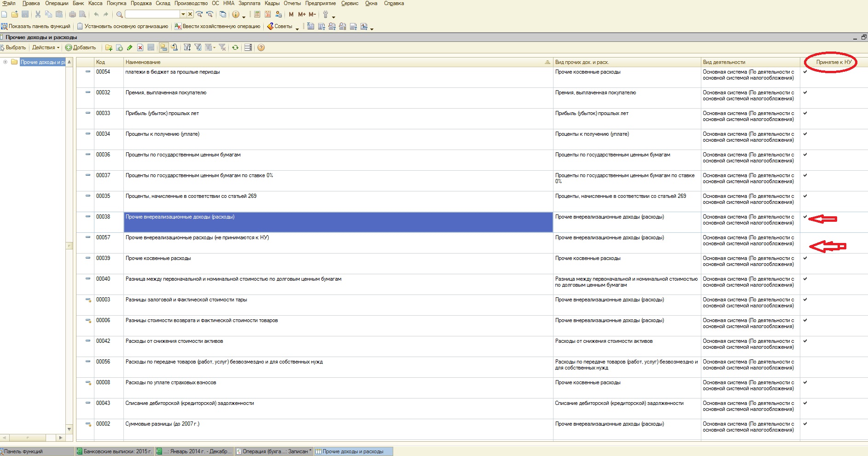868x456 pixels.
Task: Toggle НУ checkbox for row 00057
Action: tap(805, 237)
